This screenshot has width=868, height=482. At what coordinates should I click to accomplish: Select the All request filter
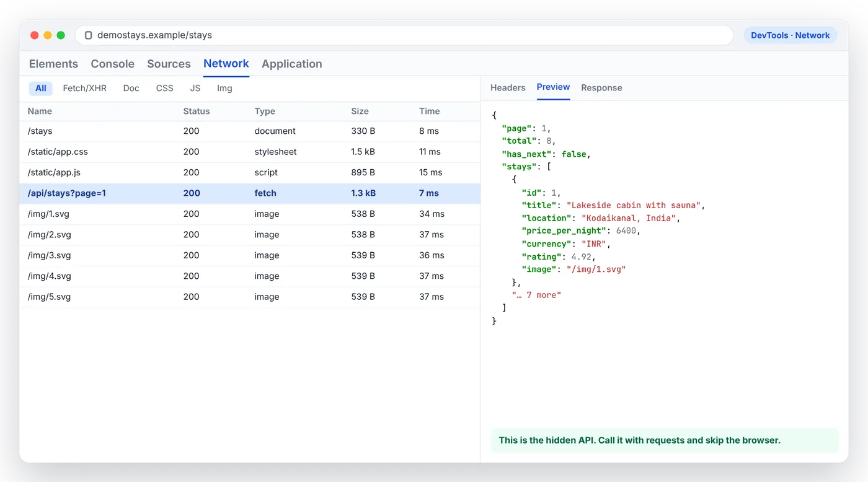[x=41, y=89]
